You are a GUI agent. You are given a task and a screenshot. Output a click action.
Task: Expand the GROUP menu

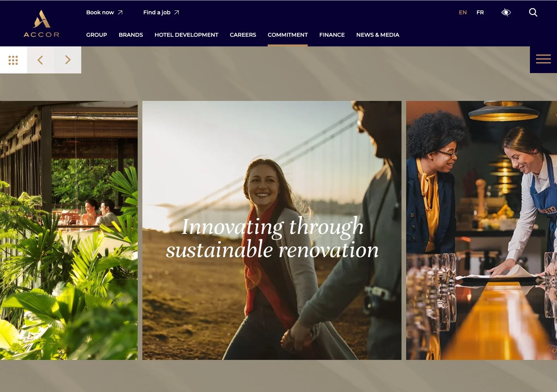pyautogui.click(x=97, y=35)
